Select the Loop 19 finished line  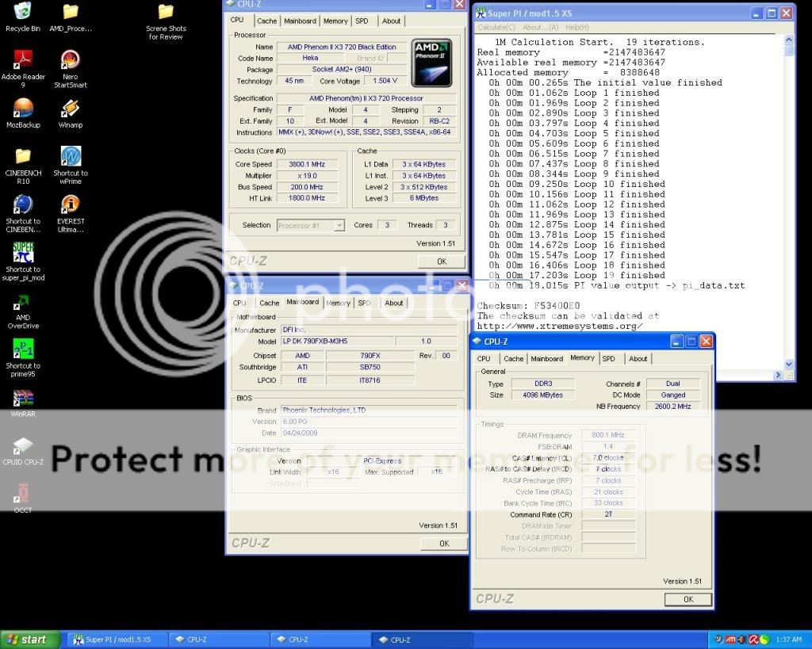coord(577,275)
